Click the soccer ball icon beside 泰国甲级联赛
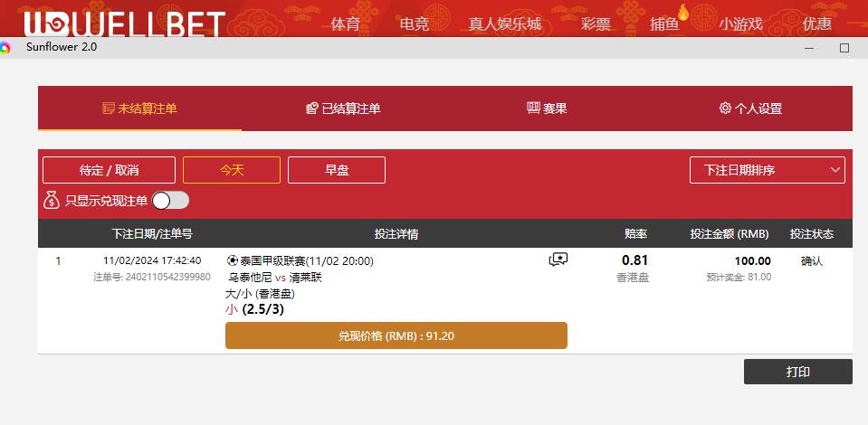The height and width of the screenshot is (425, 868). (x=233, y=260)
